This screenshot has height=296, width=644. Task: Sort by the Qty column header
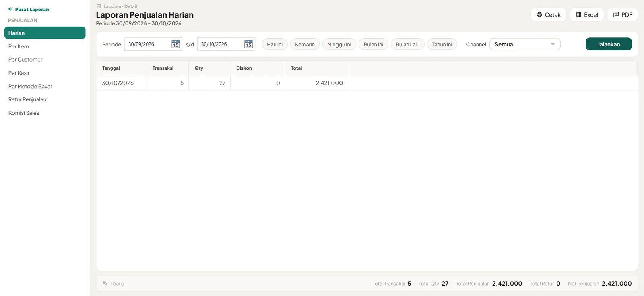click(x=209, y=68)
